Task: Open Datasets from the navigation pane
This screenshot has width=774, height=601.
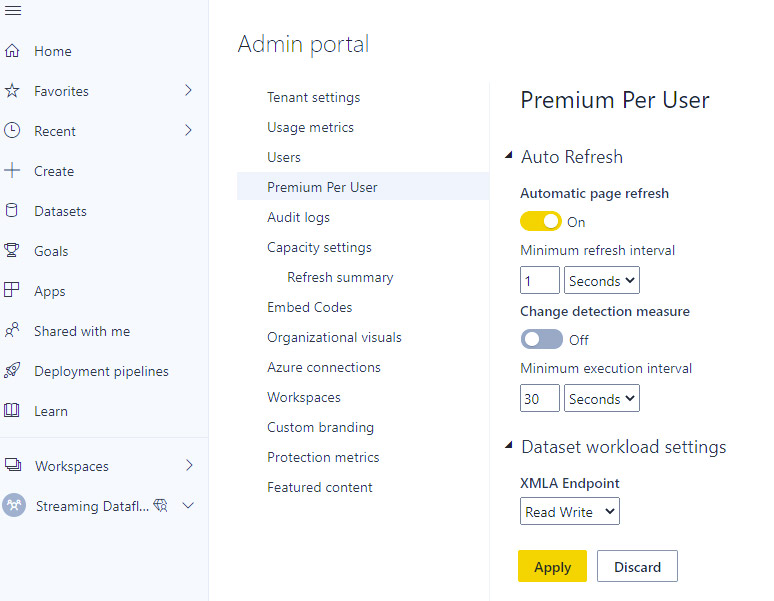Action: pyautogui.click(x=60, y=211)
